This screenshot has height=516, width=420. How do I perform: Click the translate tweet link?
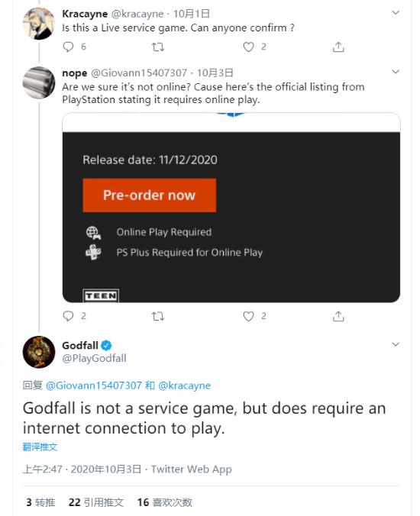tap(40, 447)
